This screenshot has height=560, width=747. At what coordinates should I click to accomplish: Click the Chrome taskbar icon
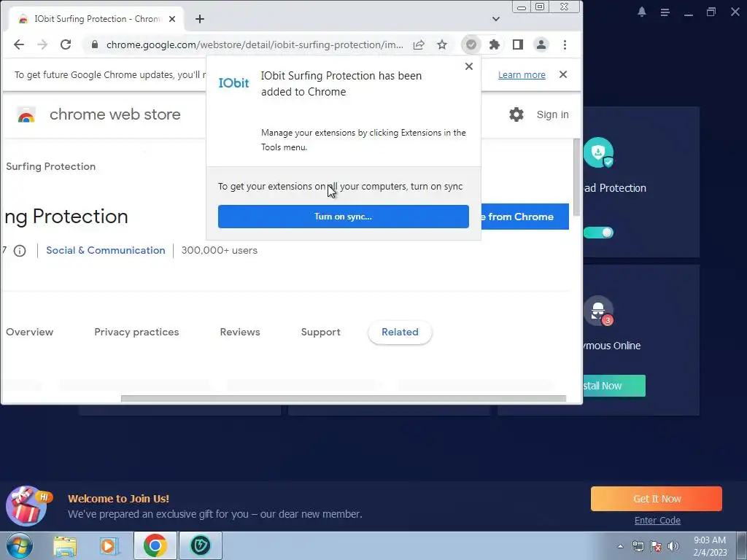[x=155, y=545]
